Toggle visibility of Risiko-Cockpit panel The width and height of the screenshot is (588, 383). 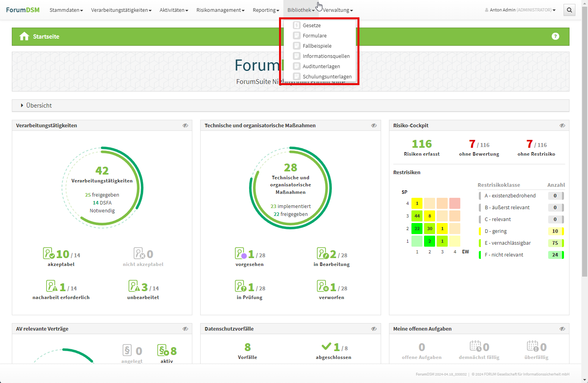tap(562, 126)
